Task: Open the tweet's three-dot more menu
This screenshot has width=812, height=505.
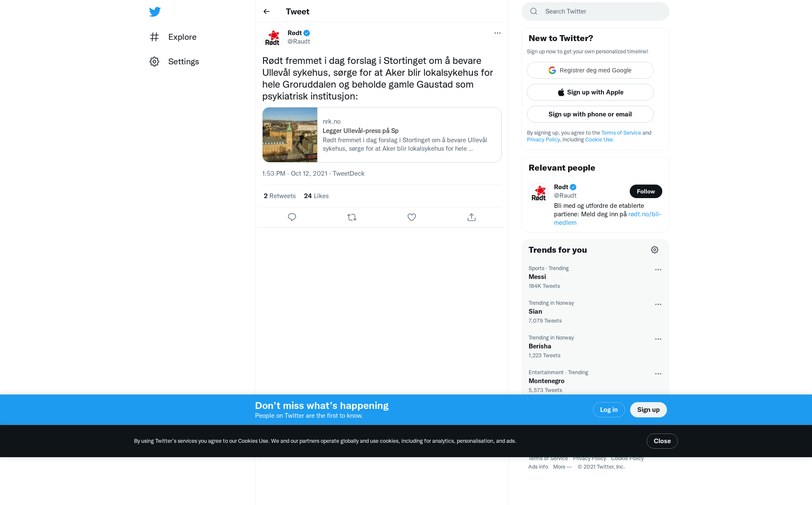Action: tap(497, 33)
